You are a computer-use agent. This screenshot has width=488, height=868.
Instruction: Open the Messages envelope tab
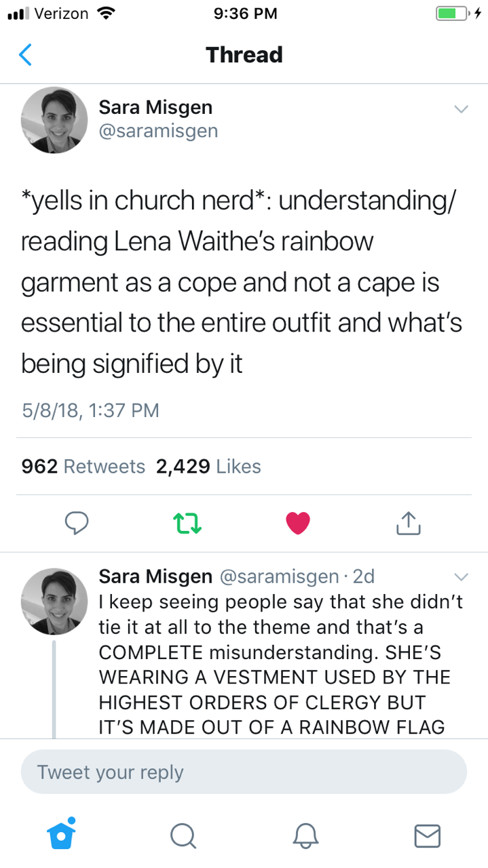(x=427, y=835)
